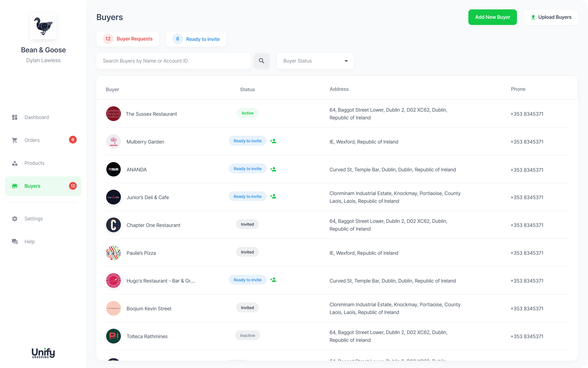Expand the Buyer Status dropdown arrow
This screenshot has height=368, width=588.
[x=346, y=61]
